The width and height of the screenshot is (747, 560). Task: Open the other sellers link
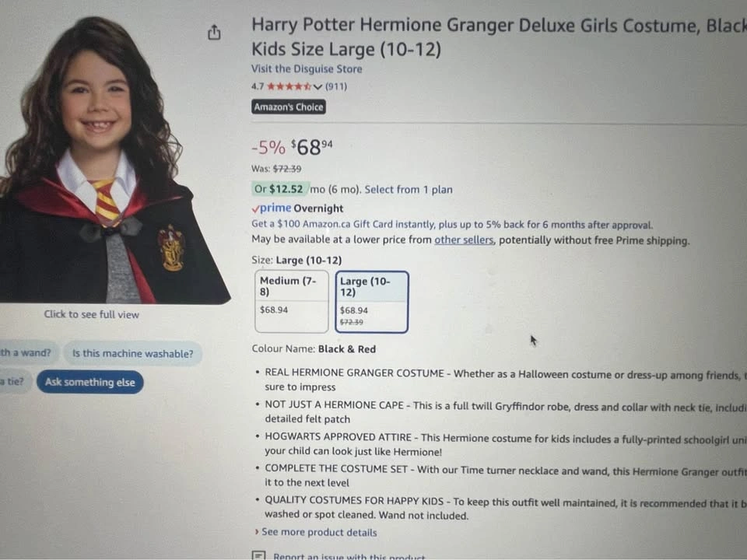(x=464, y=240)
